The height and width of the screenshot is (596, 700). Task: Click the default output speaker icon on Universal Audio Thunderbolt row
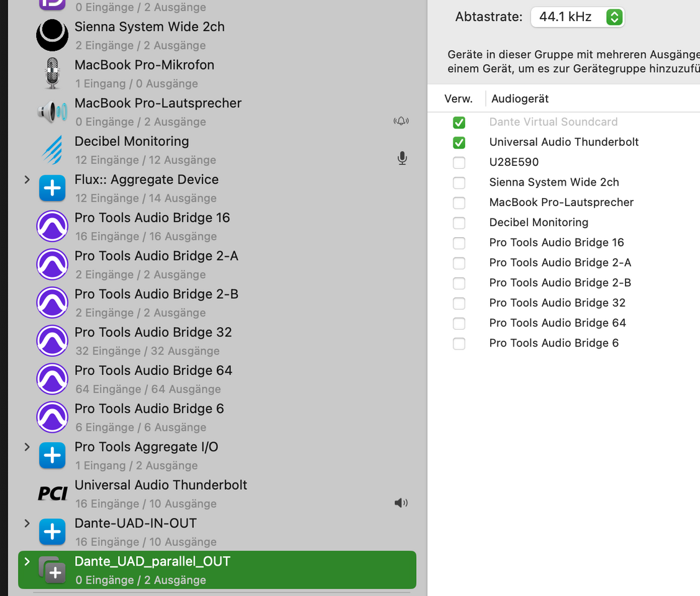tap(401, 503)
